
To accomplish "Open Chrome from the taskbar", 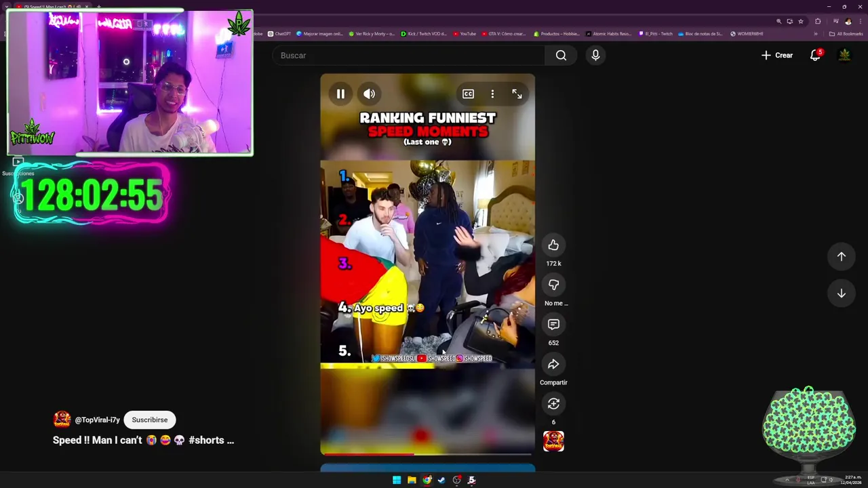I will tap(427, 480).
